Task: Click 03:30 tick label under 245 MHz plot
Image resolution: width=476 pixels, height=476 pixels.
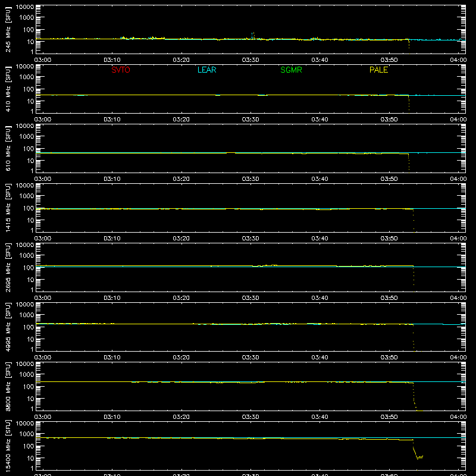Action: coord(250,60)
